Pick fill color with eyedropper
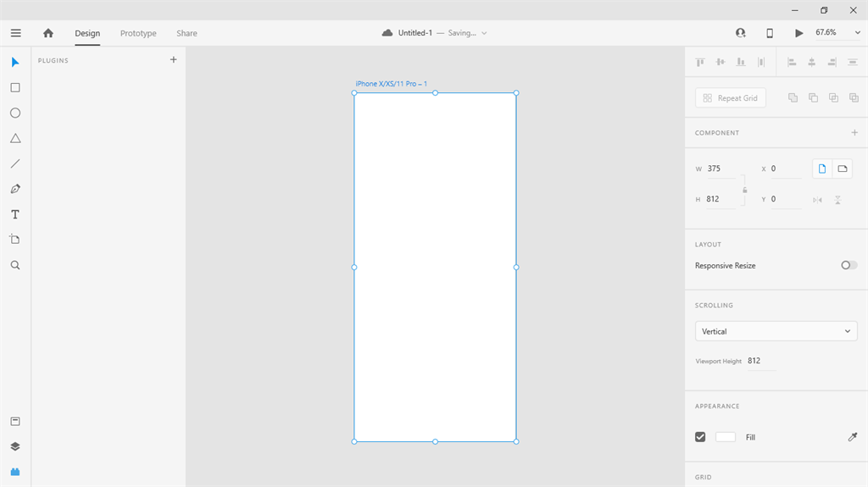The image size is (868, 487). tap(853, 437)
